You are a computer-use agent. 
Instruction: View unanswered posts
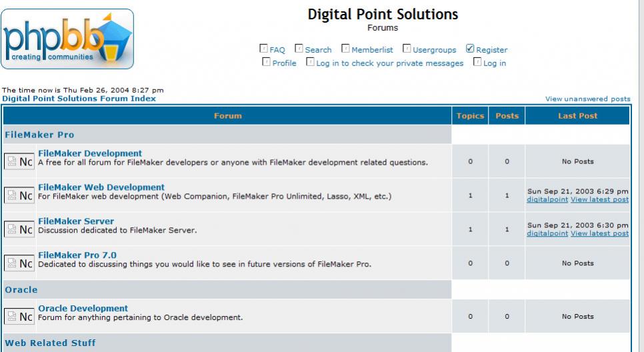(587, 99)
